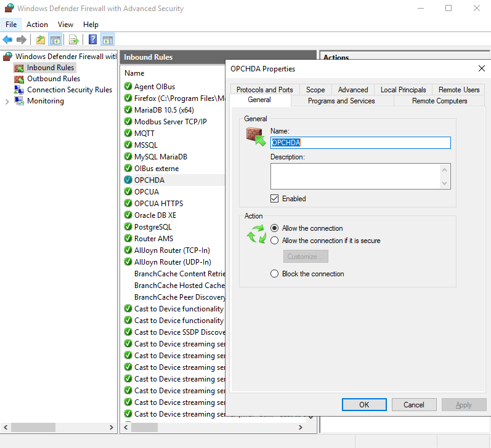Select the General tab

259,100
